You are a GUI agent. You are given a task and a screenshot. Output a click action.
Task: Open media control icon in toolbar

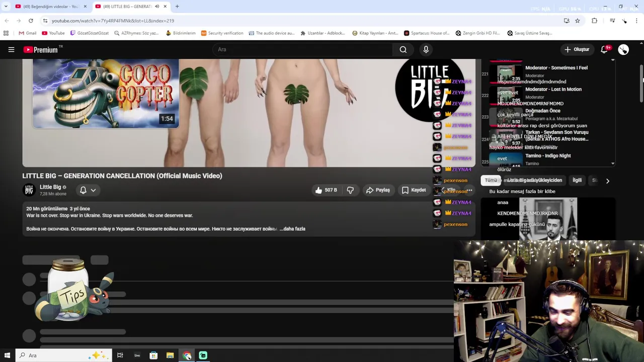(612, 21)
